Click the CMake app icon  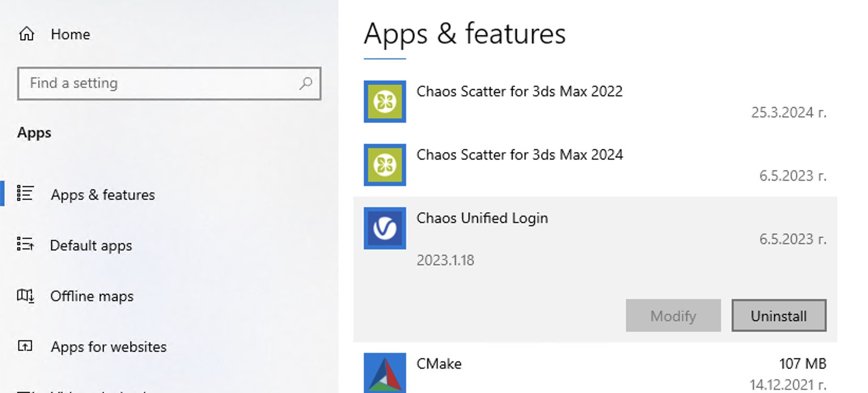point(385,373)
